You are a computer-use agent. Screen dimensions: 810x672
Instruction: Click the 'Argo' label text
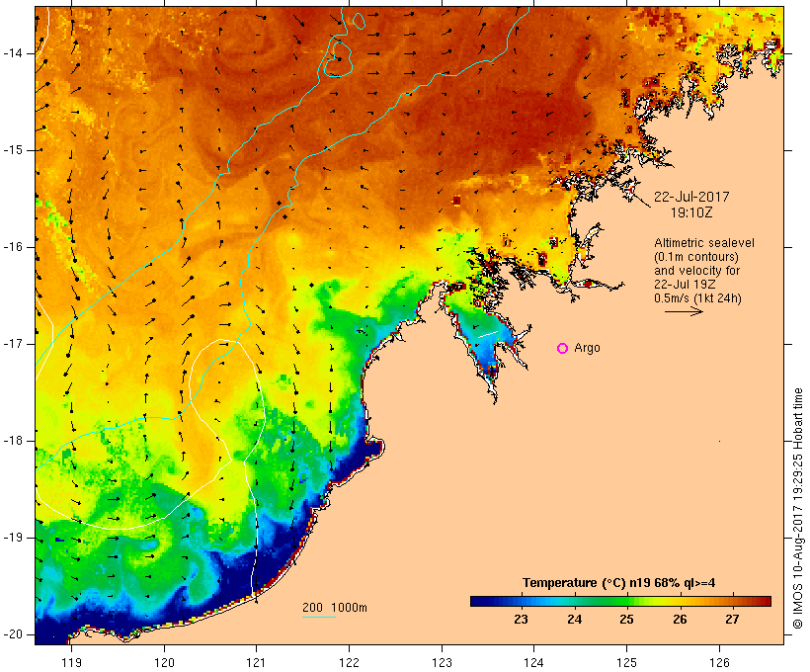click(588, 349)
